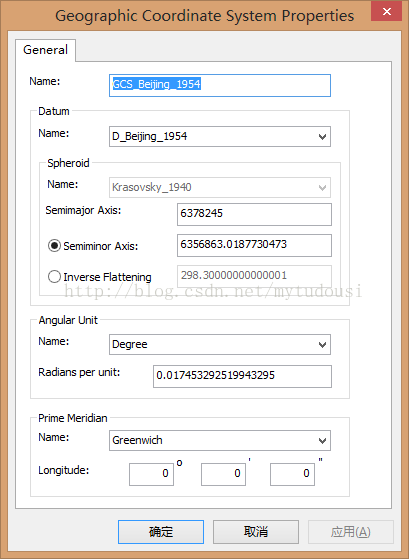Click the Spheroid group heading
The width and height of the screenshot is (409, 560).
[x=68, y=163]
